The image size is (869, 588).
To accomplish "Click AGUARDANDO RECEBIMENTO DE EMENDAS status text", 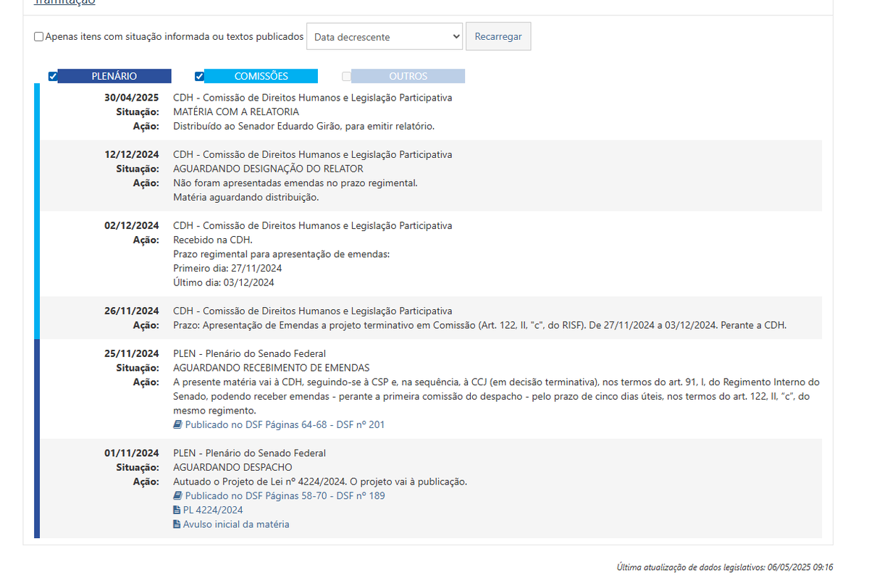I will [x=271, y=368].
